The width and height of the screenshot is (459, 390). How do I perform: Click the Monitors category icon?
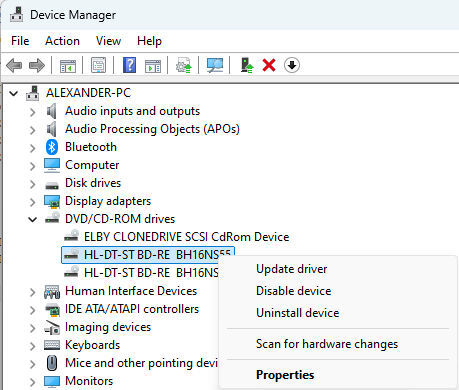(52, 381)
